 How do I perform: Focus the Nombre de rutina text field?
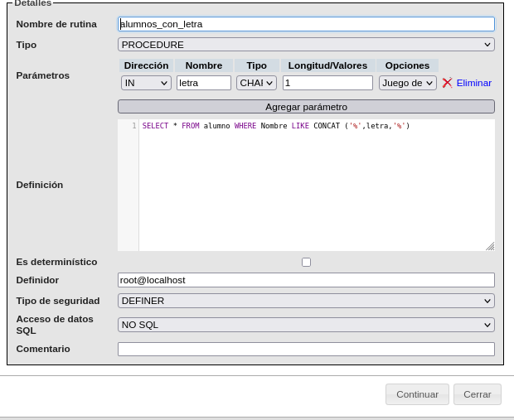306,24
